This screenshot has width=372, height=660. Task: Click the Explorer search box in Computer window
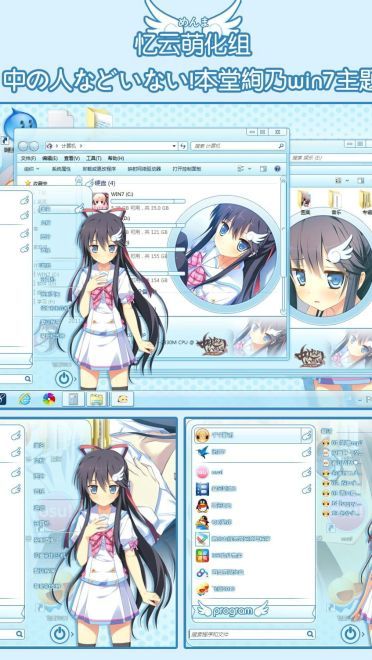tap(238, 146)
